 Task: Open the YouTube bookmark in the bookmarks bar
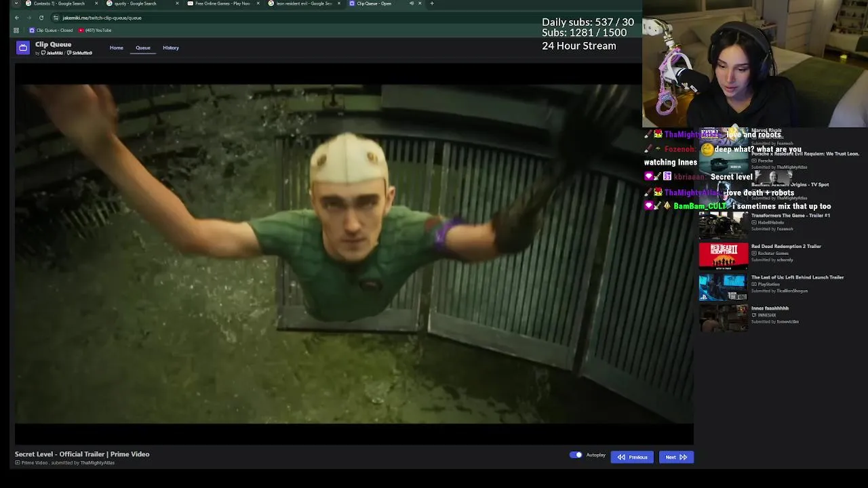click(x=95, y=30)
